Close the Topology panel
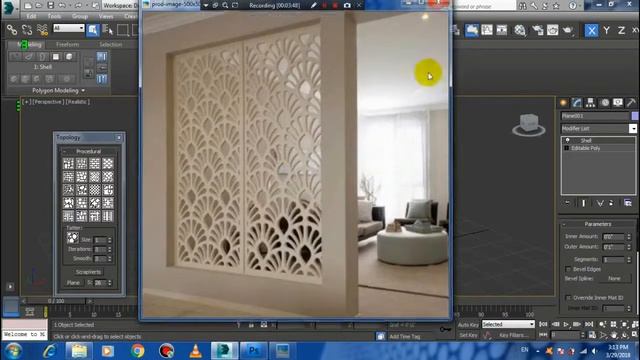Screen dimensions: 640x360 119,138
